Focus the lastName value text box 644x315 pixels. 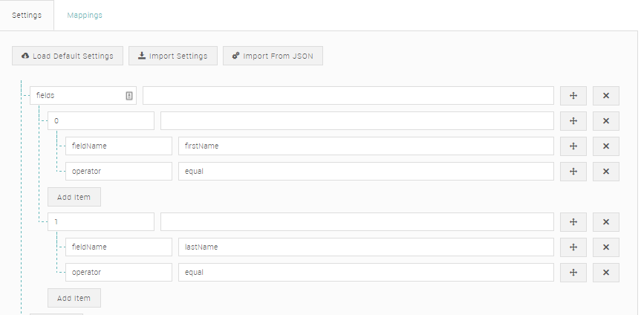click(x=365, y=247)
